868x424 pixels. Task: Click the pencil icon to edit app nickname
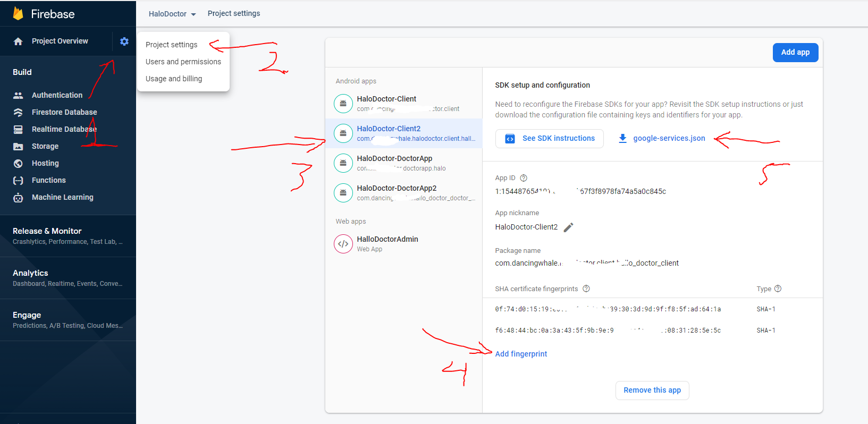pos(568,227)
